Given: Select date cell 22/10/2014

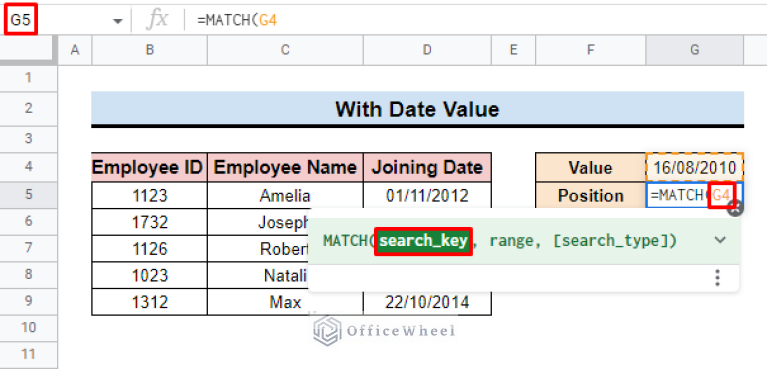Looking at the screenshot, I should (427, 302).
